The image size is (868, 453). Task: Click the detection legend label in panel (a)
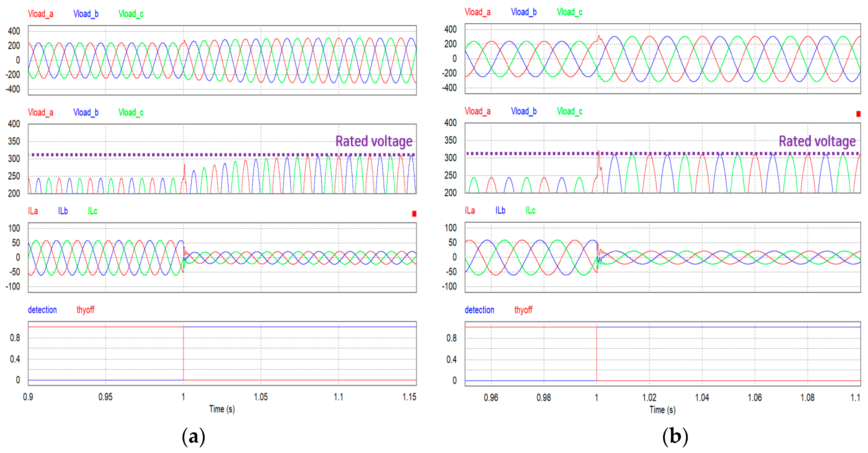42,310
